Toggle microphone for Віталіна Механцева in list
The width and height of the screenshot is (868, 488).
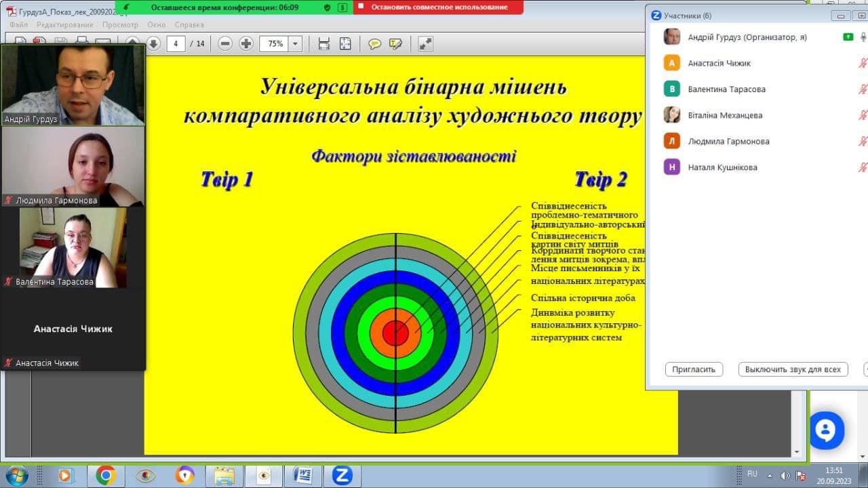point(863,115)
